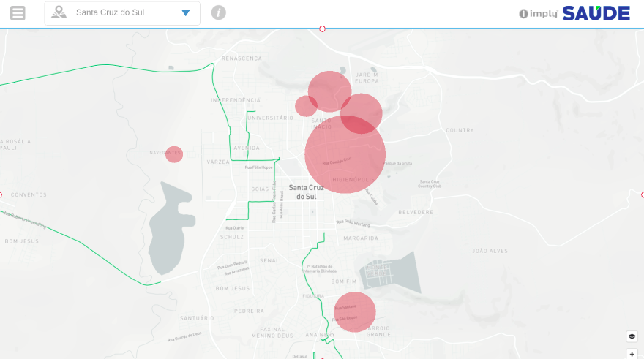Select the small bubble at Navegantes
The image size is (644, 359).
pos(174,154)
